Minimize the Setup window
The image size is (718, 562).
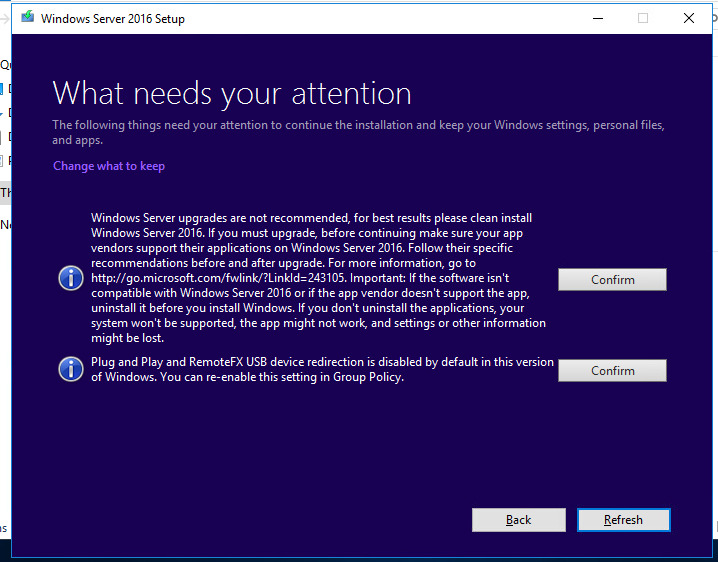(598, 18)
